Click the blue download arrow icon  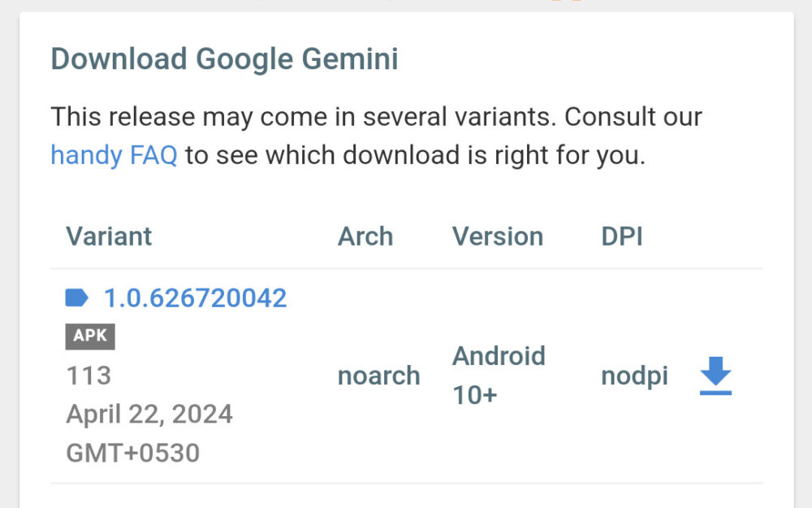715,376
